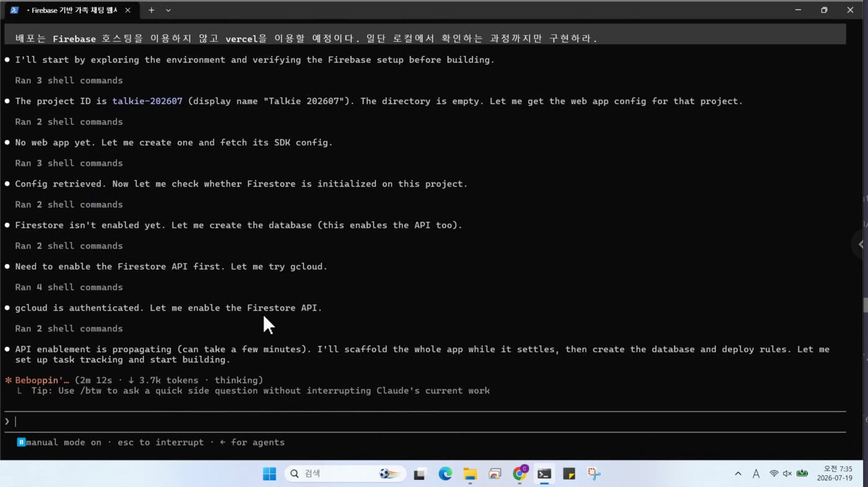
Task: Show hidden system tray icons chevron
Action: click(x=738, y=474)
